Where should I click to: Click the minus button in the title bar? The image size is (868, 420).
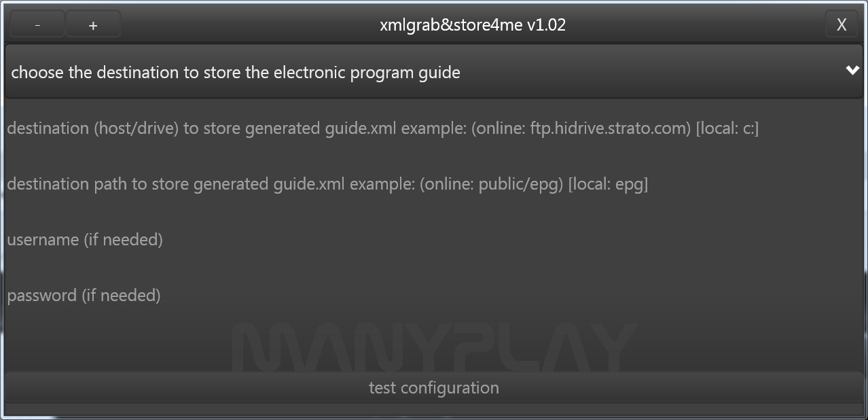tap(37, 25)
